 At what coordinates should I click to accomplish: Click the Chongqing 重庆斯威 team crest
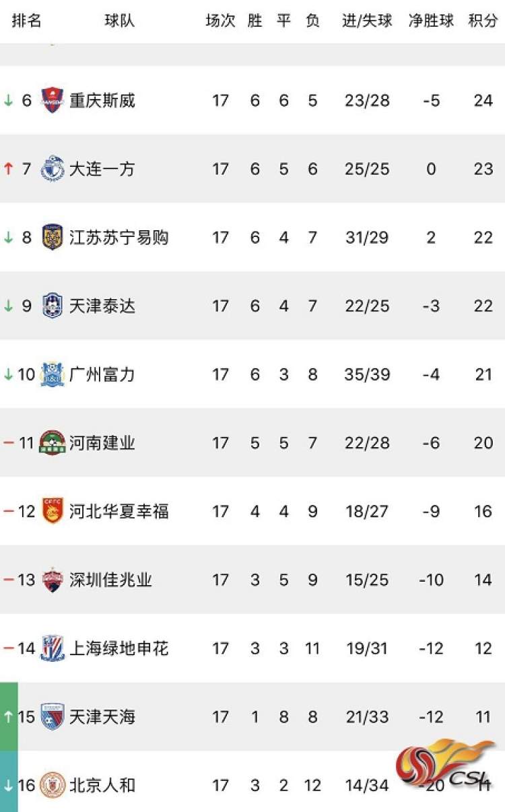52,100
